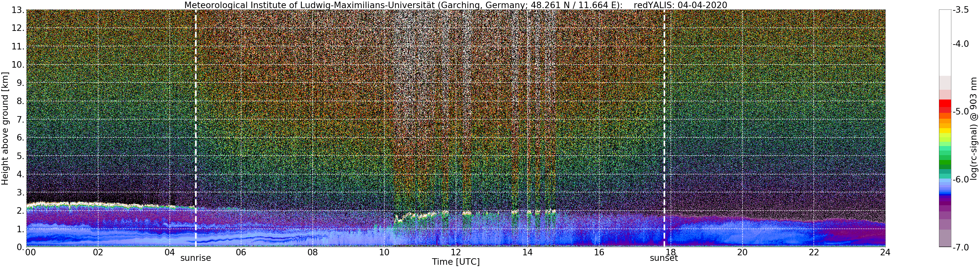Click the y-axis tick label '12.'

pyautogui.click(x=18, y=28)
